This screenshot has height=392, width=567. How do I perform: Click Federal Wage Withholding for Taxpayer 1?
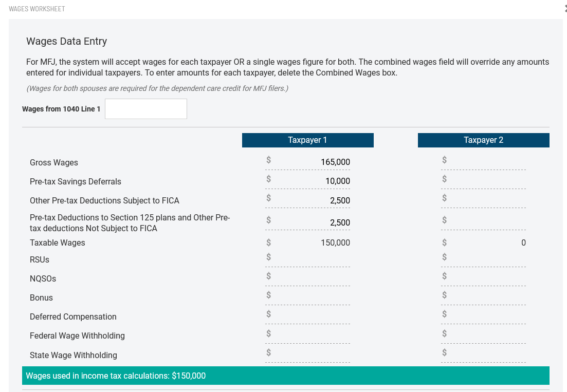click(307, 333)
